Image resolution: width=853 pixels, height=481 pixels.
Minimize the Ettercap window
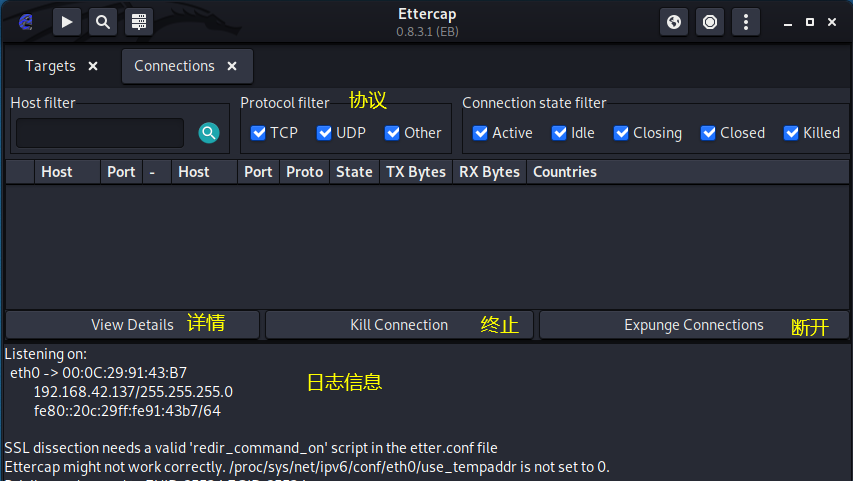click(788, 22)
